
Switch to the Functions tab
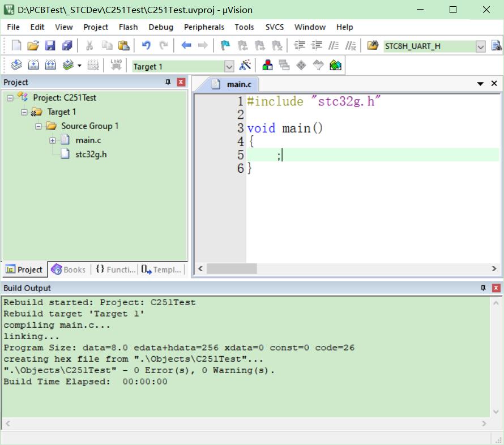(x=116, y=269)
